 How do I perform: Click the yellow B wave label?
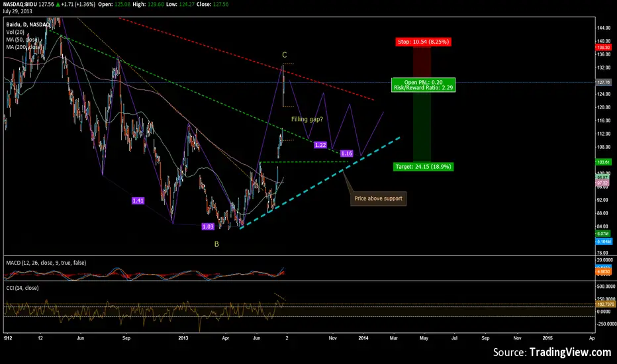(x=216, y=244)
